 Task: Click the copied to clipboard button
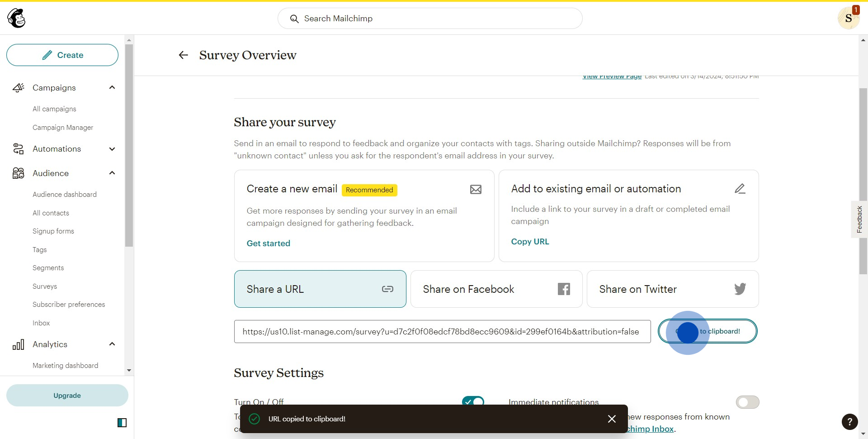(708, 331)
